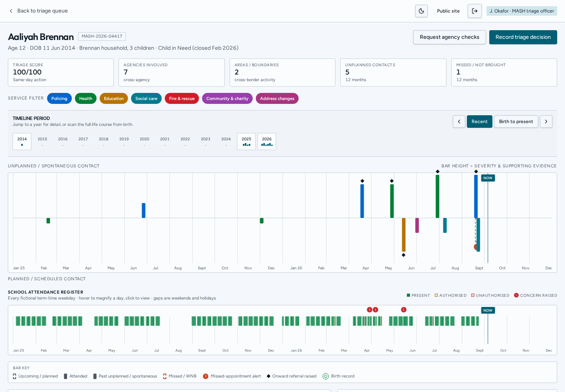Click the referral diamond above the April blue bar

(x=362, y=181)
